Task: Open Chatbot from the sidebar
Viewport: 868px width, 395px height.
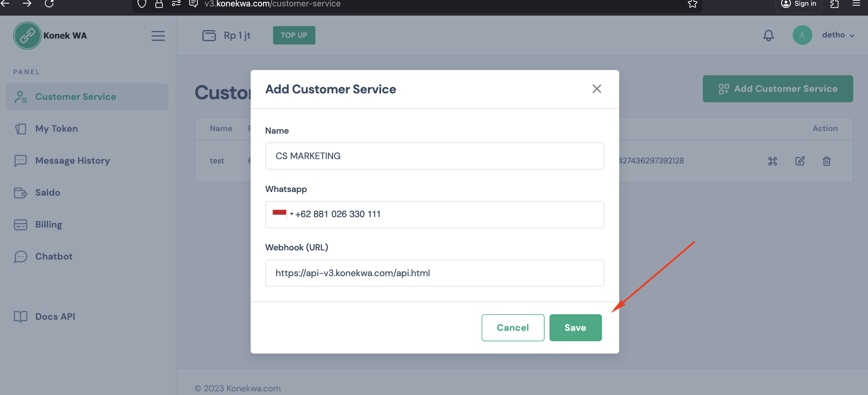Action: coord(54,257)
